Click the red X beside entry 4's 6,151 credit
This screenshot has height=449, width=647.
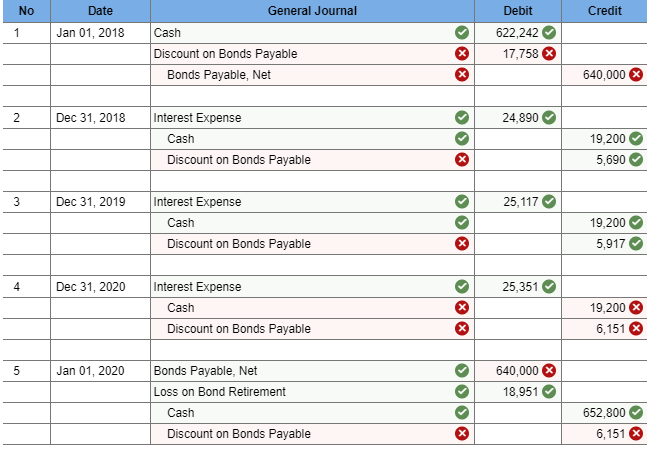coord(636,328)
